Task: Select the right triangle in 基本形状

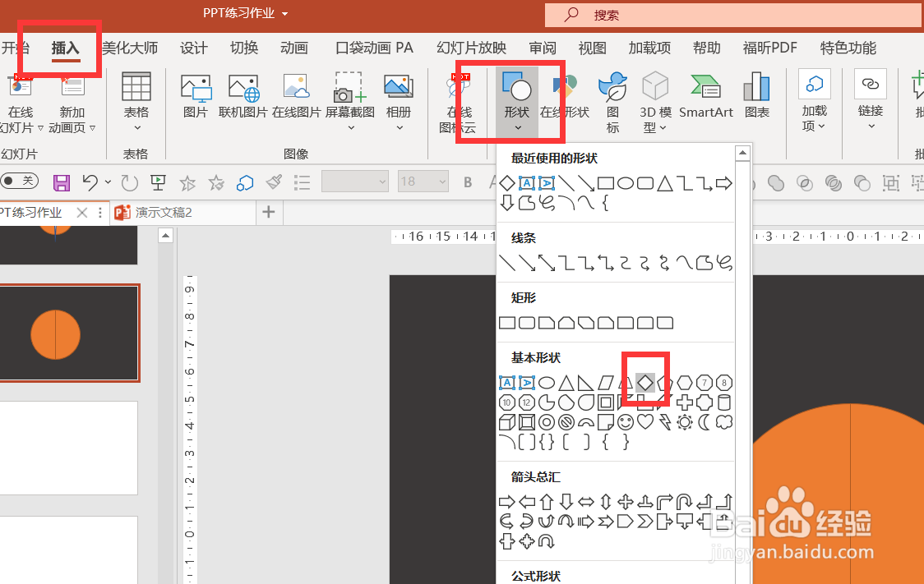Action: (586, 384)
